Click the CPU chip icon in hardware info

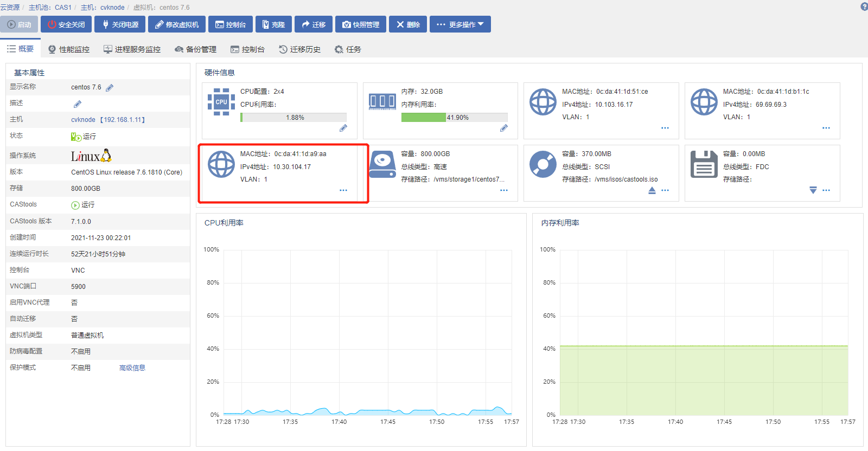click(221, 102)
